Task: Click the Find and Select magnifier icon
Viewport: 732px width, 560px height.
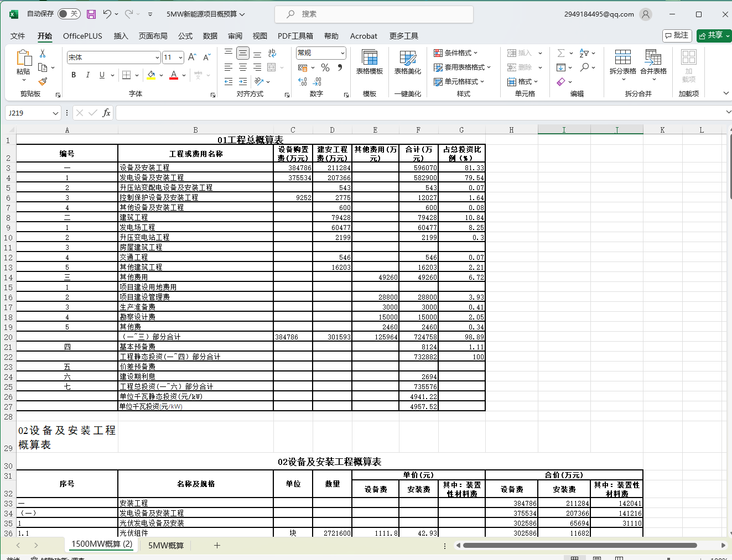Action: (584, 67)
